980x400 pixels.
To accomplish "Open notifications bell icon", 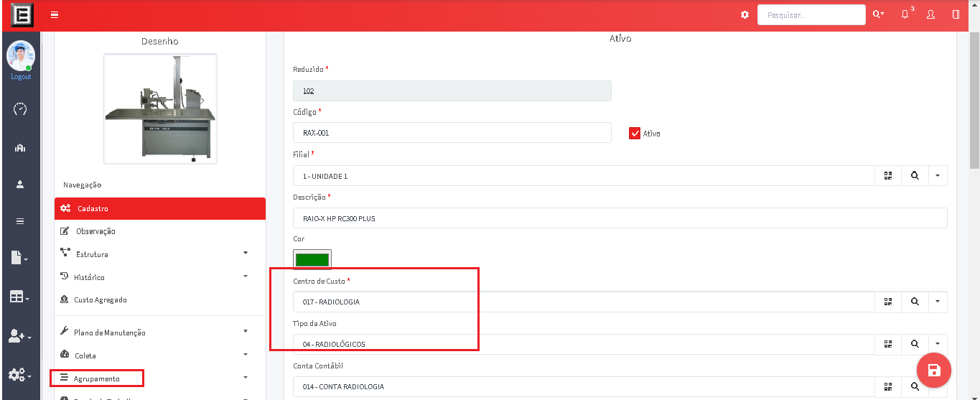I will click(x=905, y=14).
